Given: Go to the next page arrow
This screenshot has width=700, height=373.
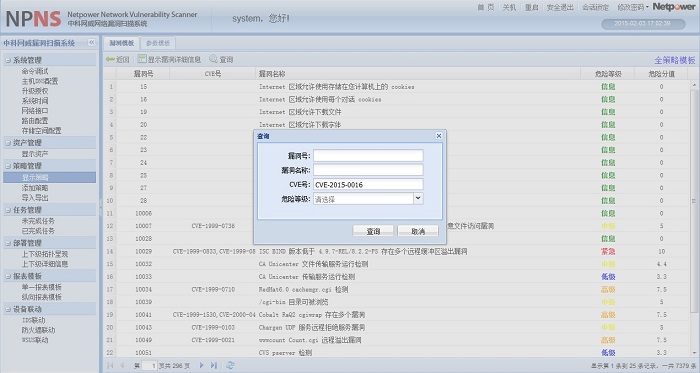Looking at the screenshot, I should click(x=201, y=365).
